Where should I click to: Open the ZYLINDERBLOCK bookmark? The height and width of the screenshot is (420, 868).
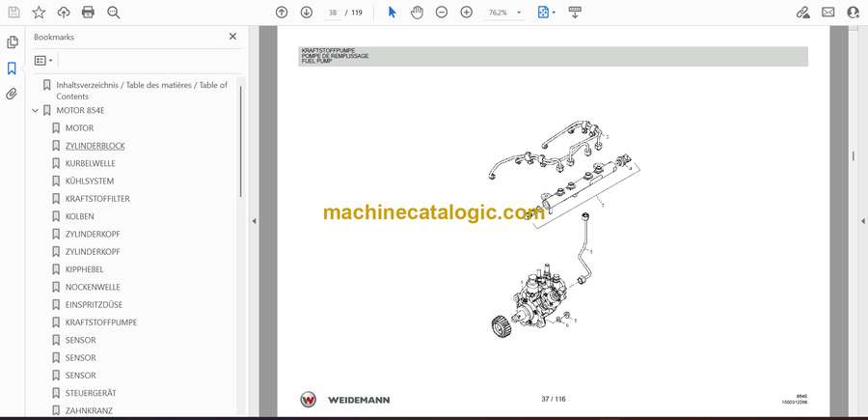click(95, 146)
